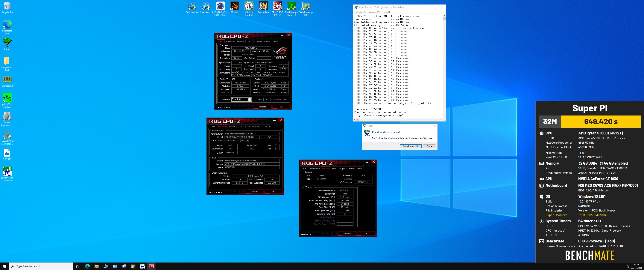Screen dimensions: 644x270
Task: Click OK in the Motherboard CPU-Z window
Action: coord(273,192)
